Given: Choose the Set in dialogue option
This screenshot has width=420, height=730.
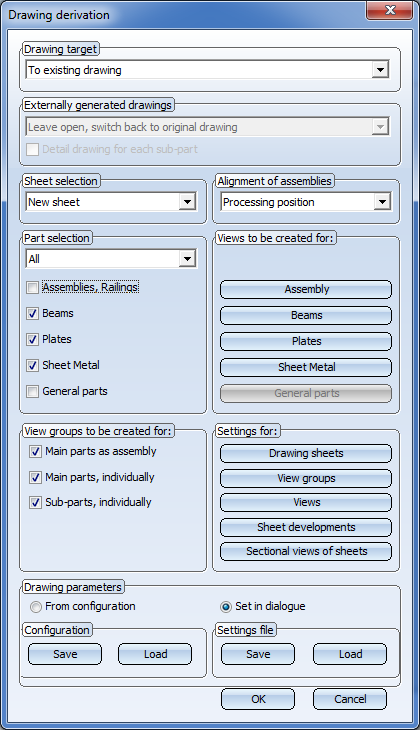Looking at the screenshot, I should 226,607.
